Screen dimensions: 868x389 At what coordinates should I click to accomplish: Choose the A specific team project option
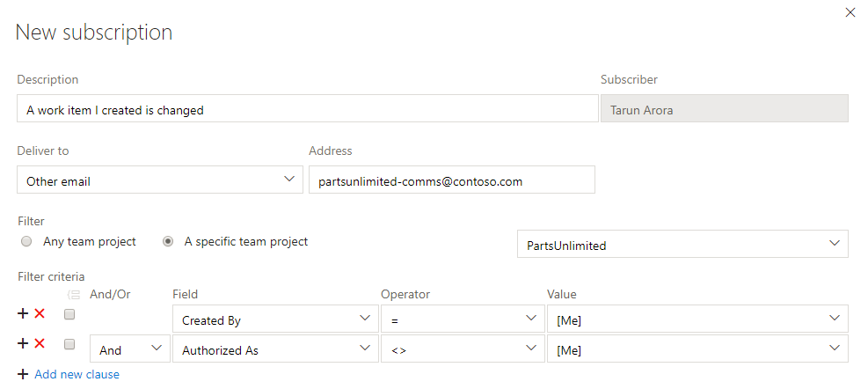[168, 242]
